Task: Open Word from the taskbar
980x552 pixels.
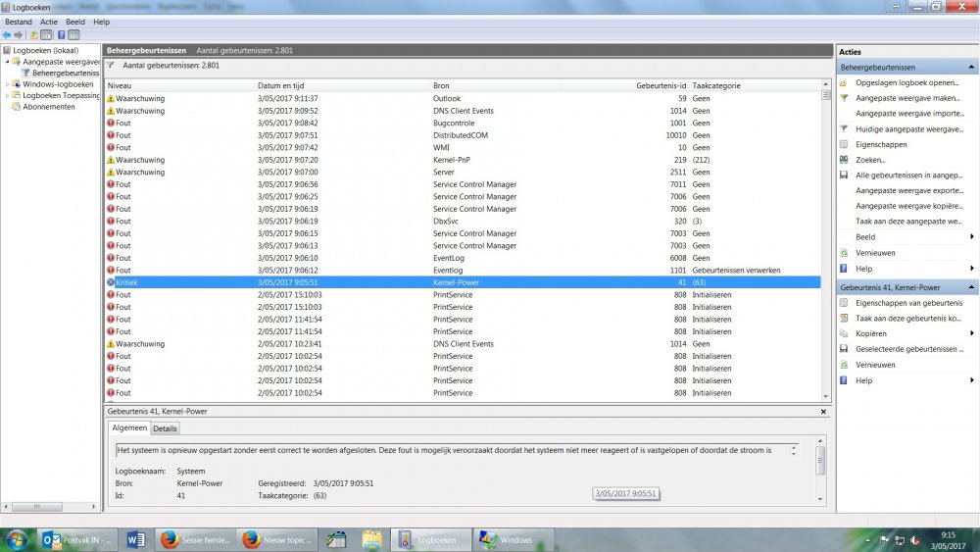Action: [x=135, y=540]
